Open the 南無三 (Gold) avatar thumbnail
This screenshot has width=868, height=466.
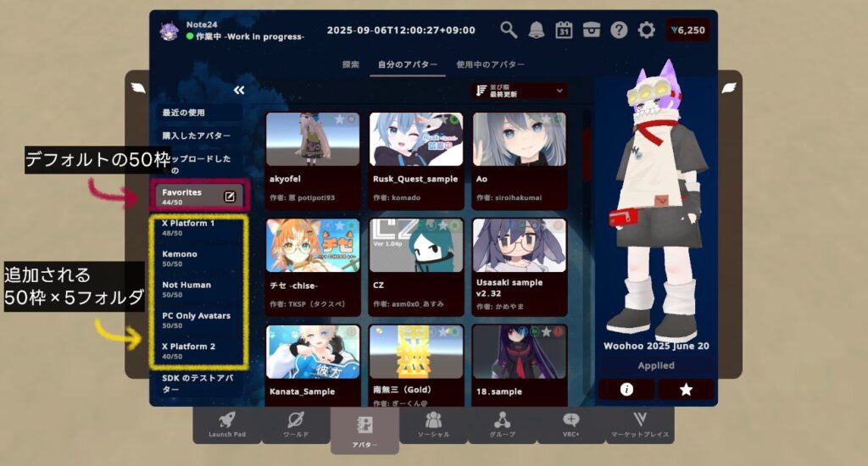[416, 352]
